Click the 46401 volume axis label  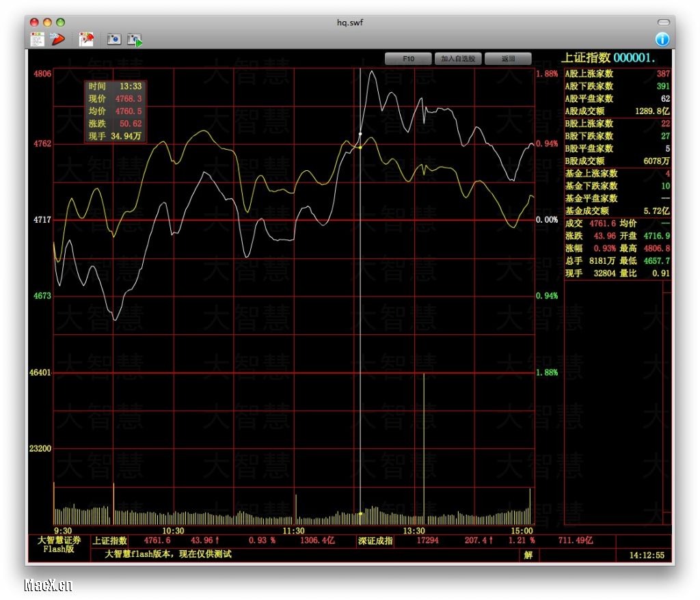pyautogui.click(x=40, y=372)
